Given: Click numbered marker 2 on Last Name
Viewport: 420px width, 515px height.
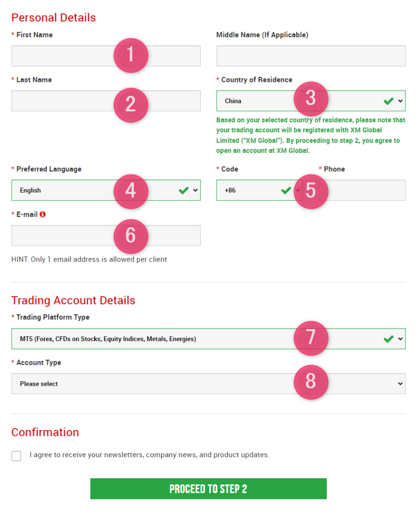Looking at the screenshot, I should click(x=131, y=105).
